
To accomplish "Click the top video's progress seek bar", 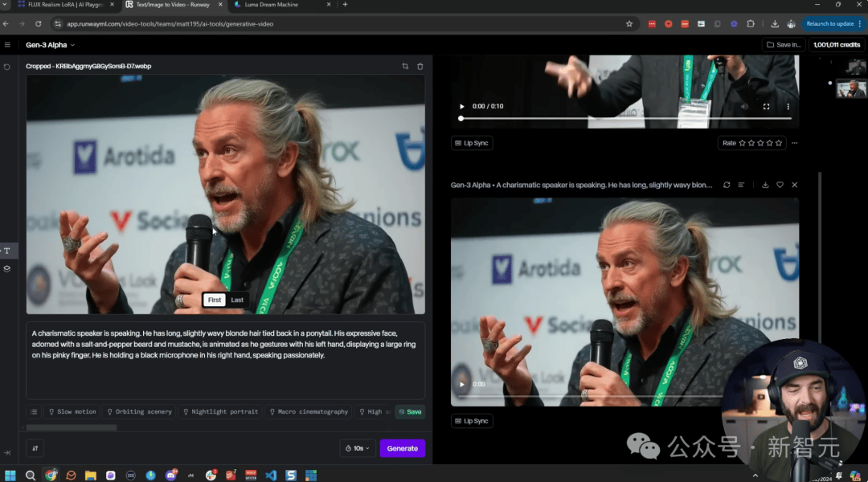I will [625, 118].
